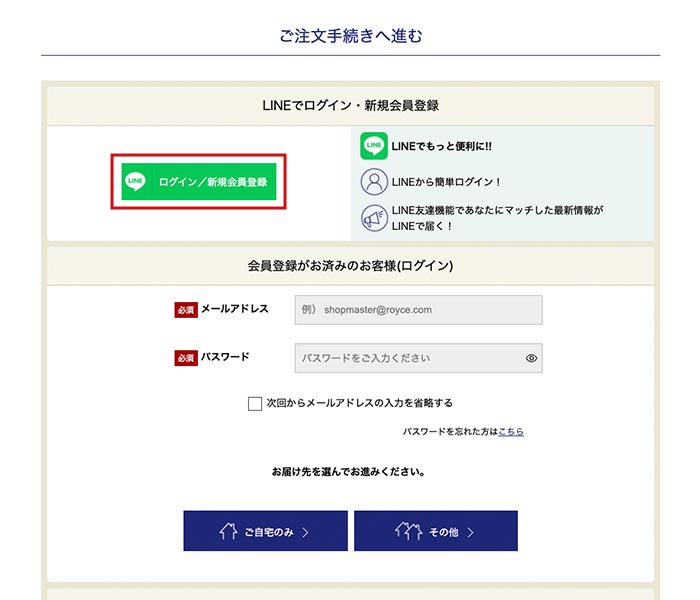Open the こちら forgot password link
The image size is (700, 600).
[511, 431]
